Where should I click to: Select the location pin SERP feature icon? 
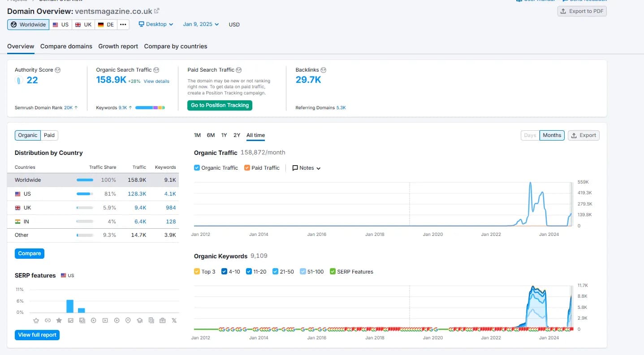click(128, 321)
